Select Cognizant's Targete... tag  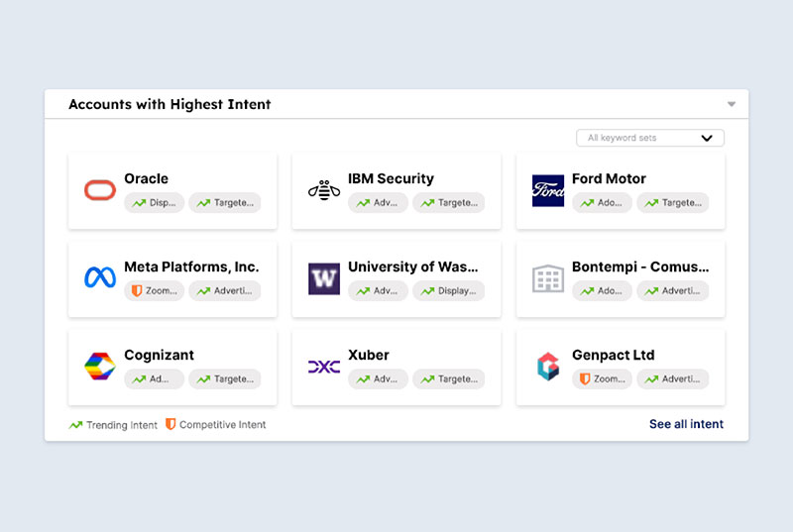point(225,378)
